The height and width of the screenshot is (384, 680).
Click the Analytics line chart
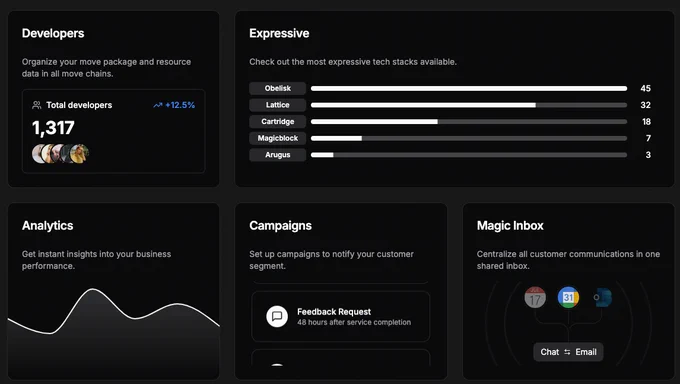114,333
